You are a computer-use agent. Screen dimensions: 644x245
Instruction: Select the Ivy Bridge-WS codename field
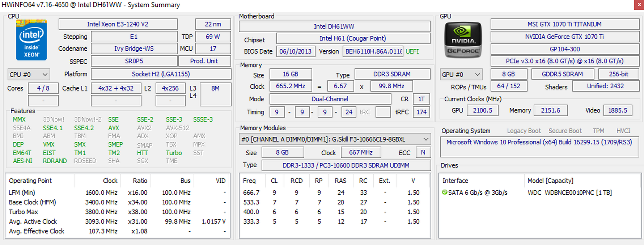point(134,49)
